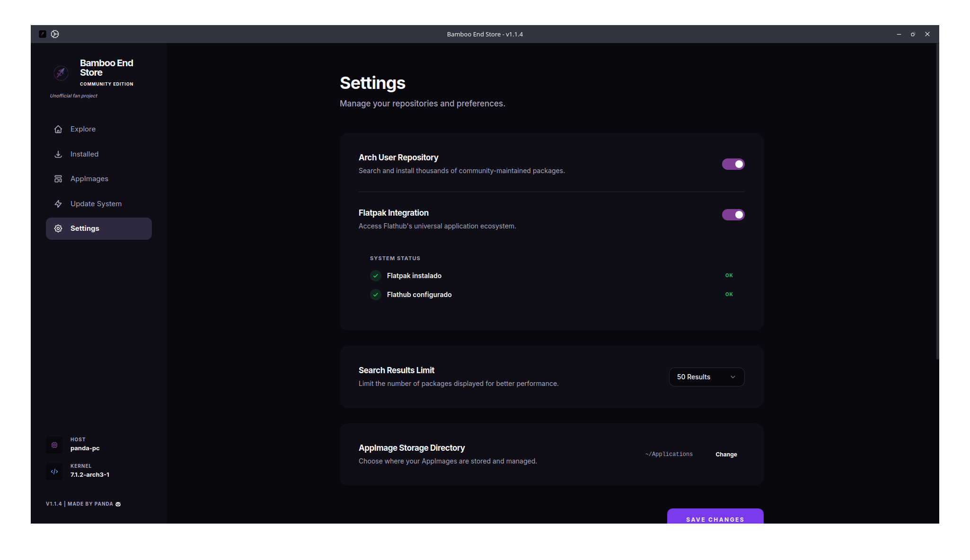Disable the Arch User Repository toggle
Image resolution: width=970 pixels, height=560 pixels.
pos(733,164)
